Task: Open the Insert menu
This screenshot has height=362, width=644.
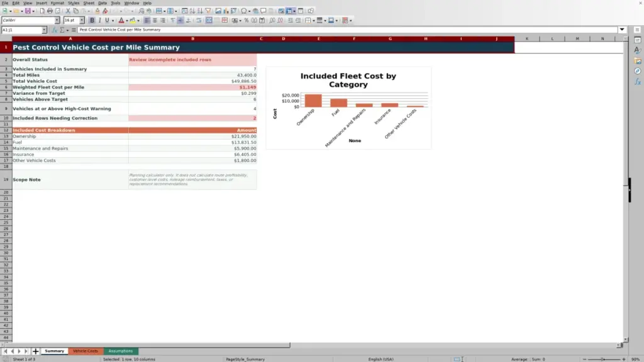Action: (x=42, y=3)
